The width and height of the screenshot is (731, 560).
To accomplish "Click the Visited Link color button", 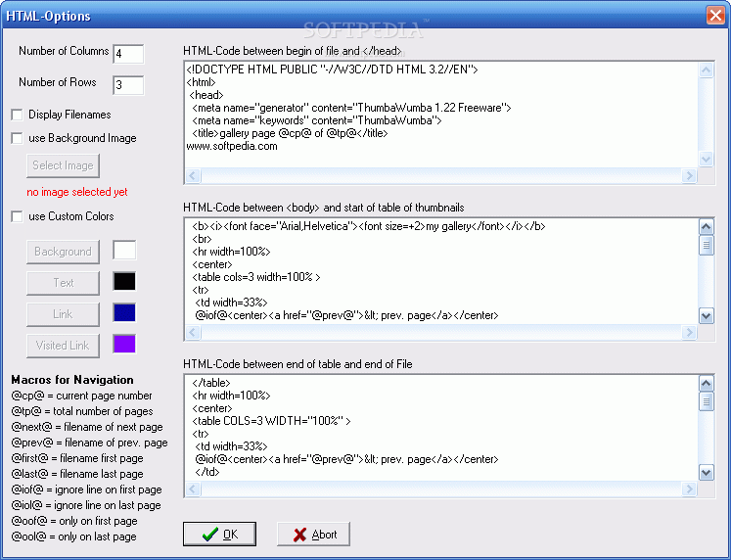I will pyautogui.click(x=63, y=346).
